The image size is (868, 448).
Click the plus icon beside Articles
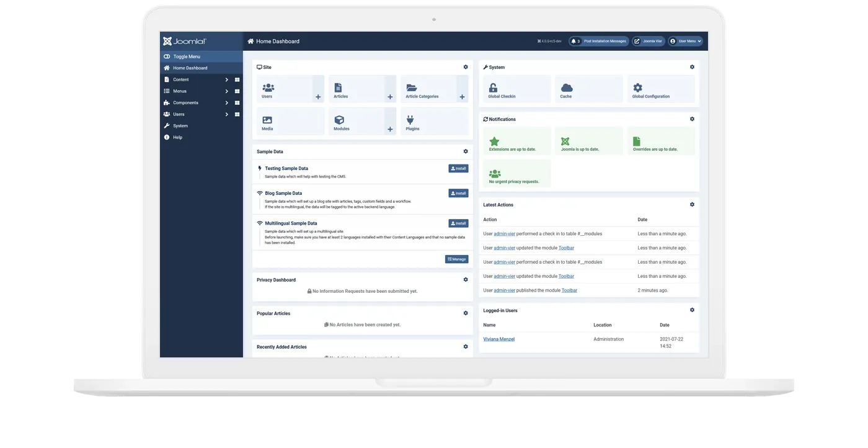(390, 97)
